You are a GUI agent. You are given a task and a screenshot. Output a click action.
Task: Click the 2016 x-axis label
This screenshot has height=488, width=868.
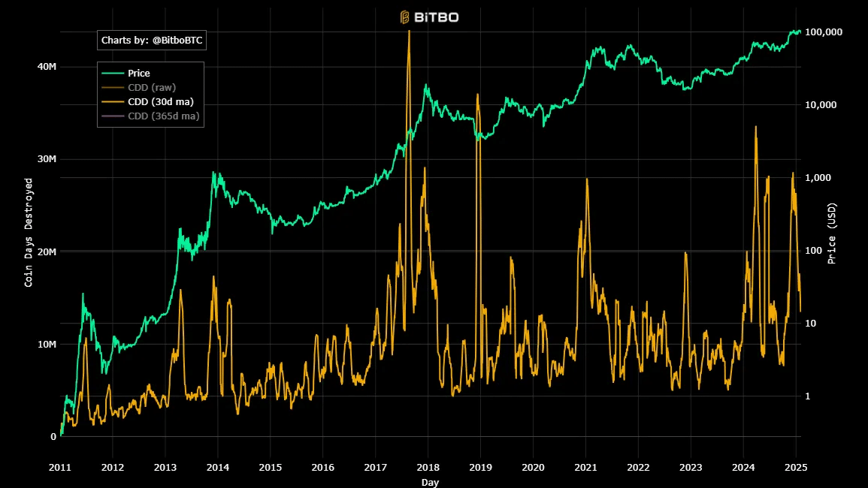(x=322, y=468)
